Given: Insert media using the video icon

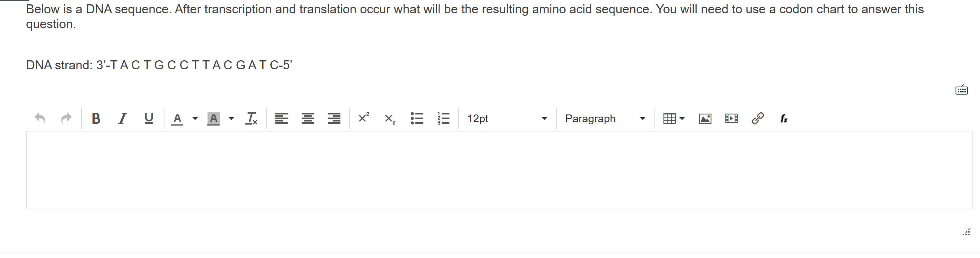Looking at the screenshot, I should (731, 118).
